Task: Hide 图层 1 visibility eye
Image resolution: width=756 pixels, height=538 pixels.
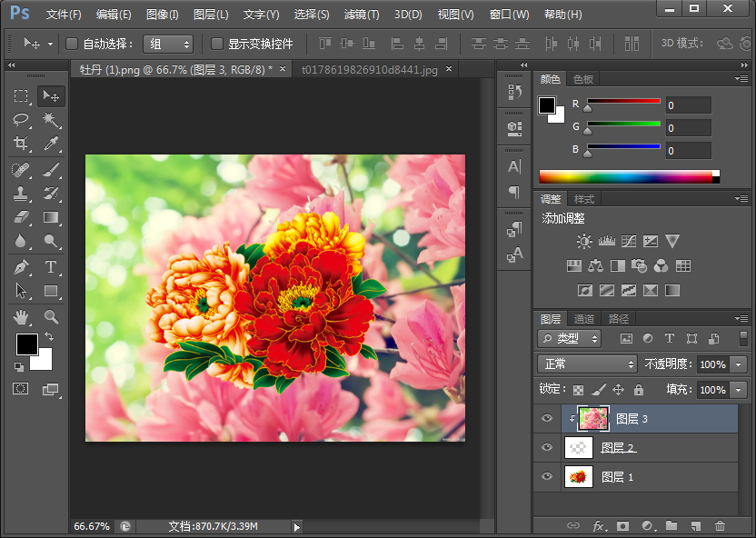Action: click(547, 476)
